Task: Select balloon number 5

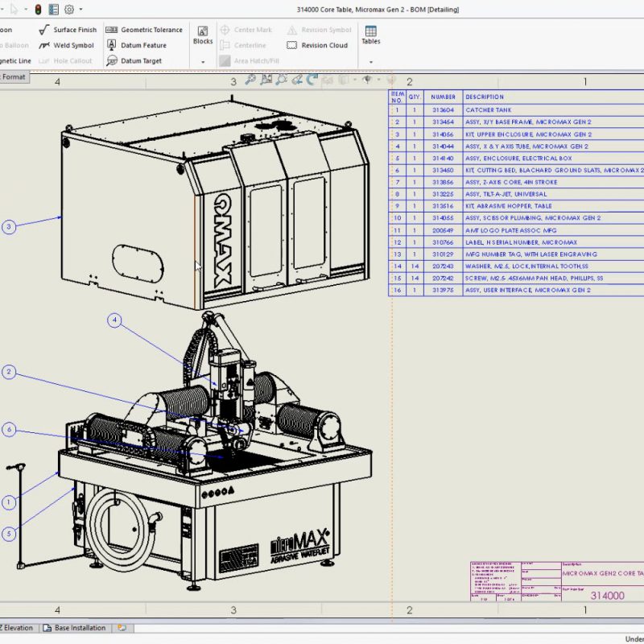Action: coord(9,534)
